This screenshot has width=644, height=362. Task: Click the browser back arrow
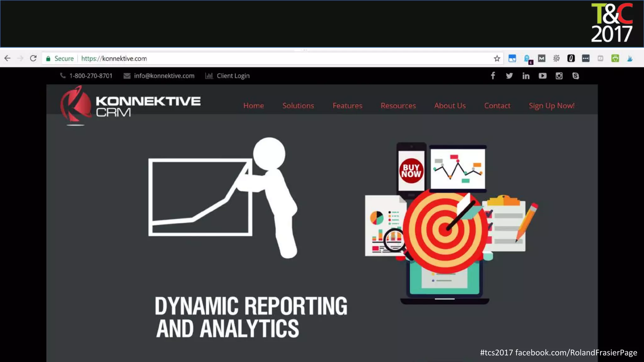click(x=7, y=58)
